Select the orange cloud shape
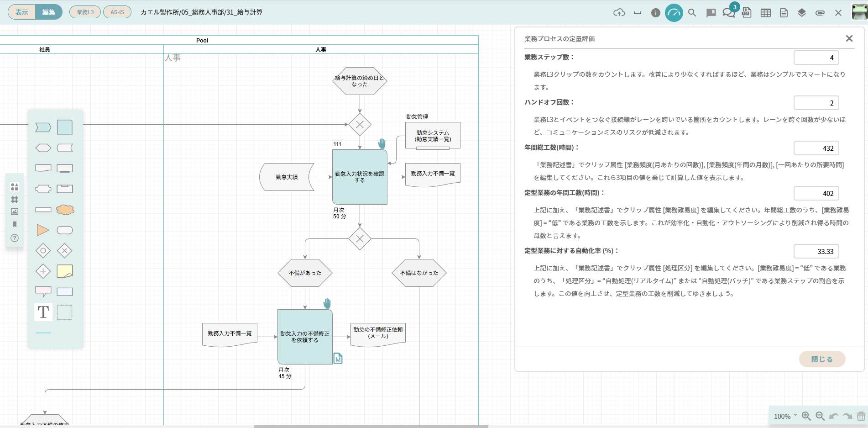Viewport: 868px width, 428px height. (x=65, y=210)
